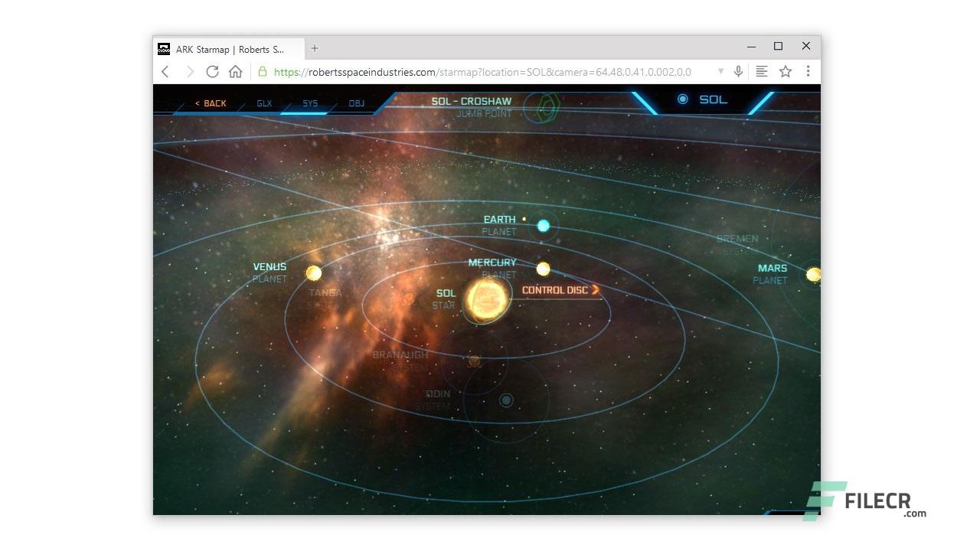The width and height of the screenshot is (980, 551).
Task: Click the faded ODIN system label
Action: pyautogui.click(x=438, y=394)
